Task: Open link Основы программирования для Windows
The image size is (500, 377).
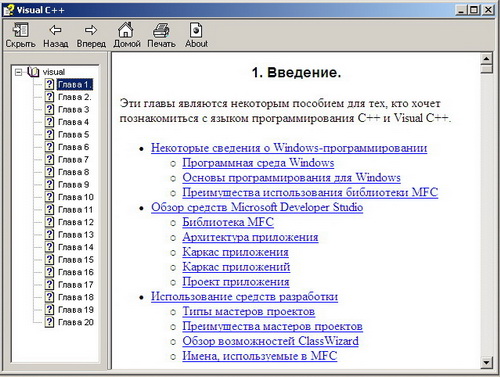Action: click(291, 177)
